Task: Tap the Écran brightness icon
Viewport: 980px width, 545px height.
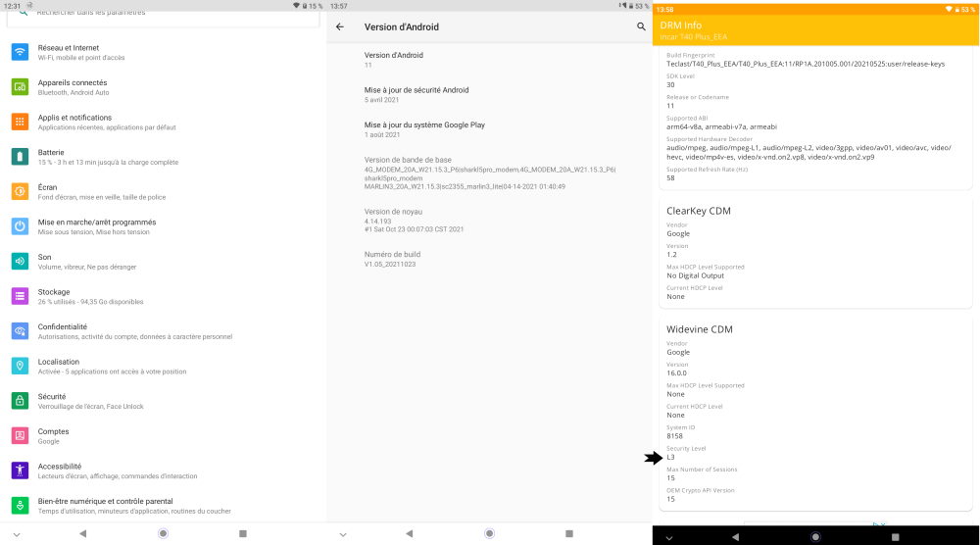Action: pyautogui.click(x=20, y=192)
